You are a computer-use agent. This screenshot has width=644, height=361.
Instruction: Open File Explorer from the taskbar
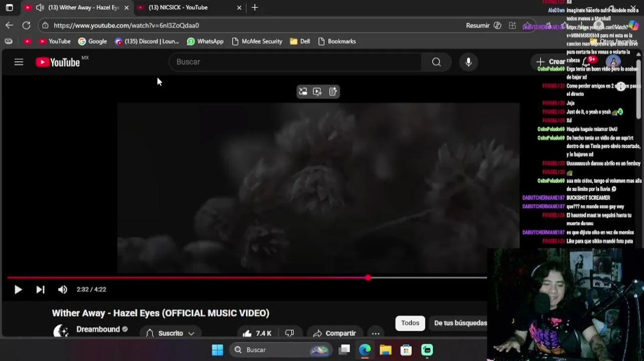(x=385, y=349)
